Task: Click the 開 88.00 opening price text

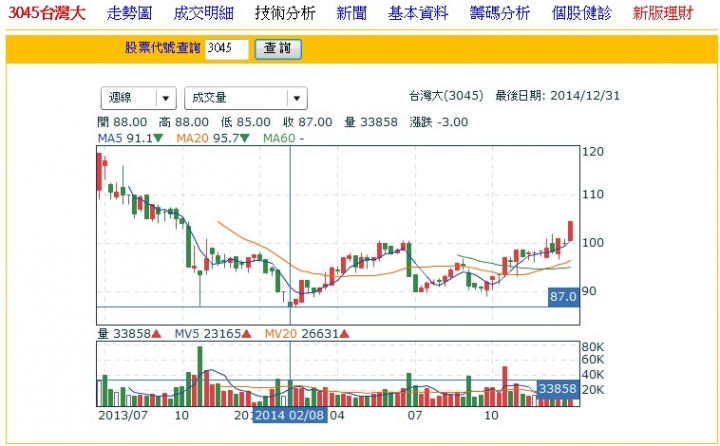Action: click(122, 122)
